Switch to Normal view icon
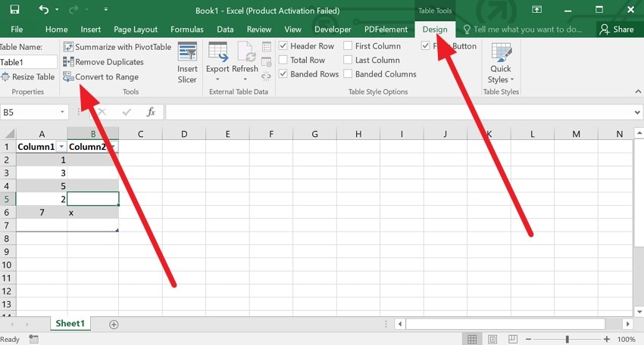Image resolution: width=644 pixels, height=345 pixels. click(472, 339)
